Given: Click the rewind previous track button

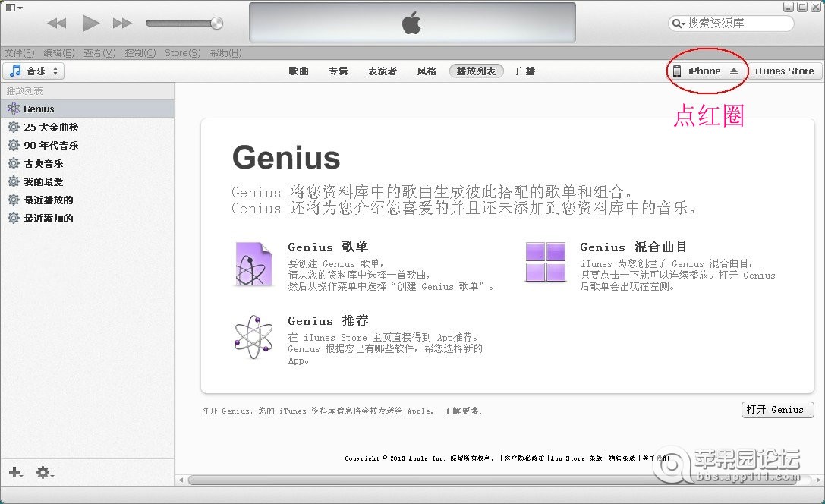Looking at the screenshot, I should [x=56, y=24].
